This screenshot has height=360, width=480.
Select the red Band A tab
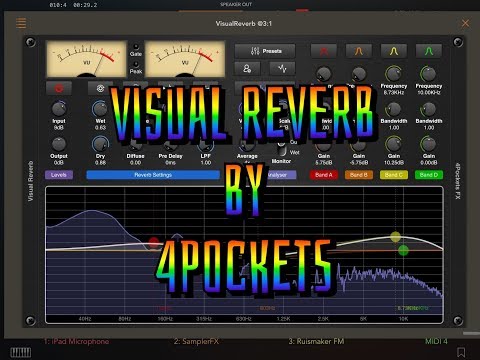(324, 175)
